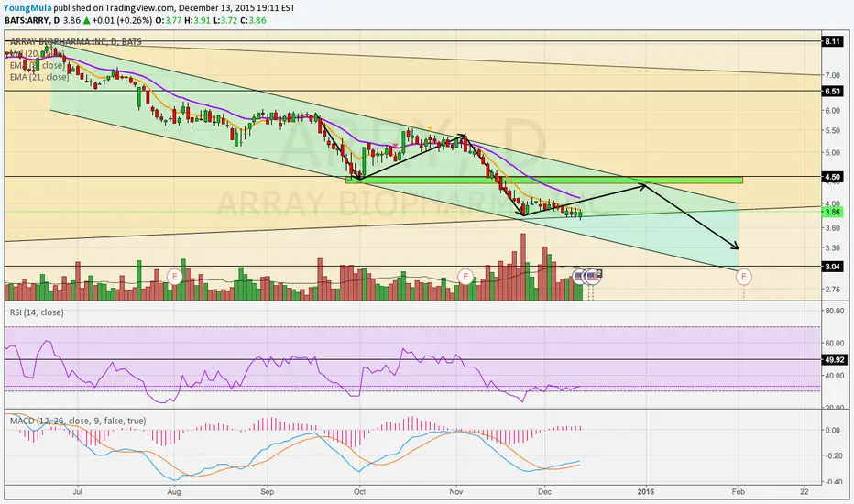Open the YoungMula author profile link

27,8
